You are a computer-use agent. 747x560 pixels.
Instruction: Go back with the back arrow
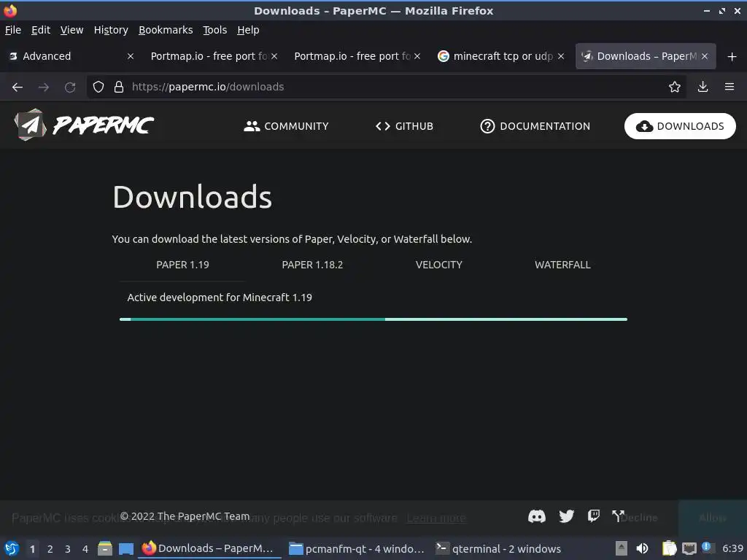(x=18, y=87)
